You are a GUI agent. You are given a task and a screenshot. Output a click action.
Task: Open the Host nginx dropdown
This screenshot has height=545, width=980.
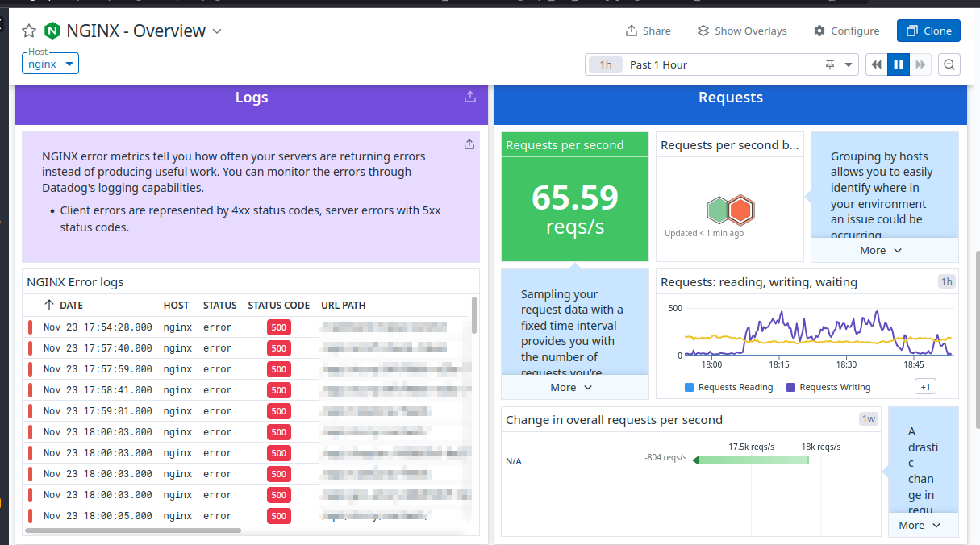click(50, 64)
